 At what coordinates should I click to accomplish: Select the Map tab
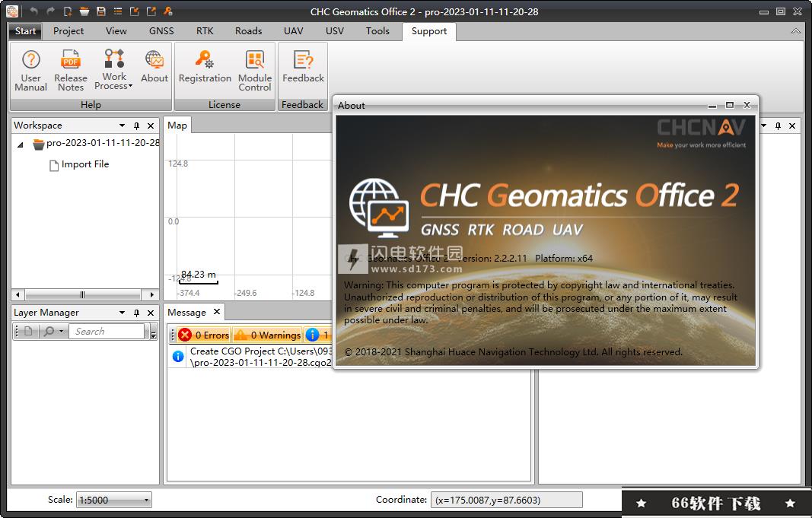pyautogui.click(x=177, y=126)
